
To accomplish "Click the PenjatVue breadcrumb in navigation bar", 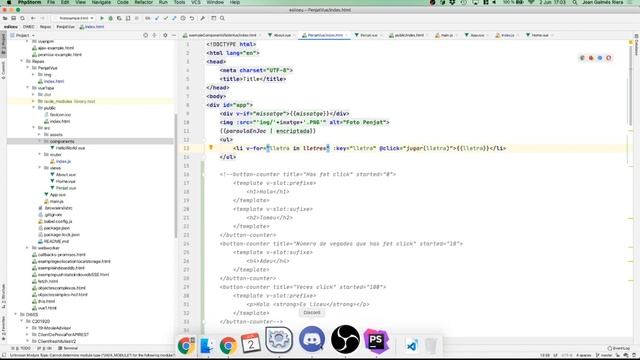I will point(65,27).
